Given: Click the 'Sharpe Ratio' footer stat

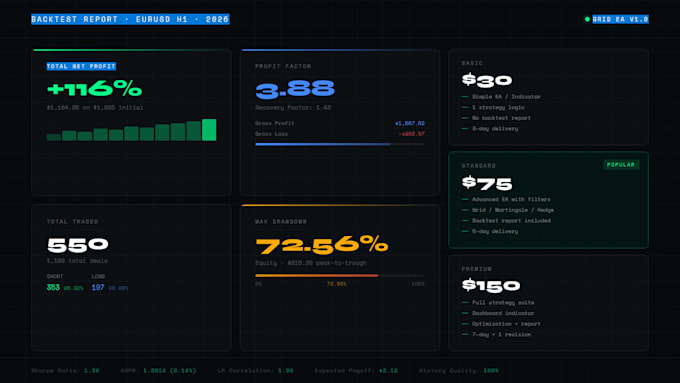Looking at the screenshot, I should pos(65,371).
